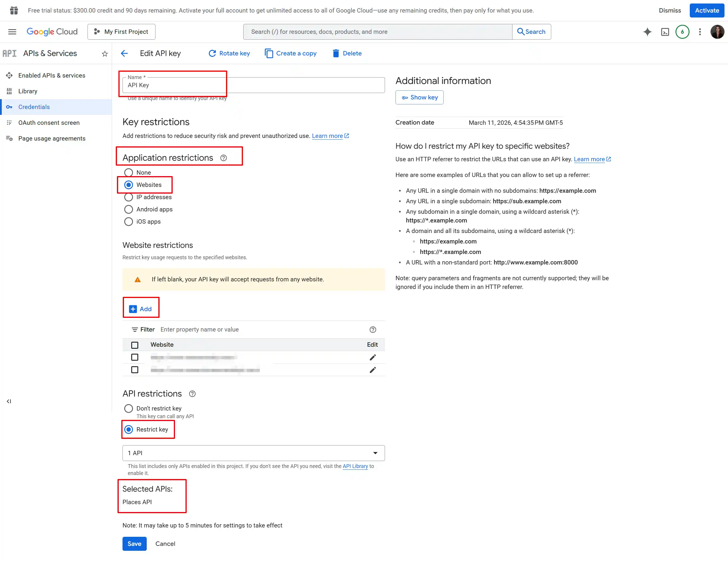Collapse the left sidebar panel

[x=9, y=401]
